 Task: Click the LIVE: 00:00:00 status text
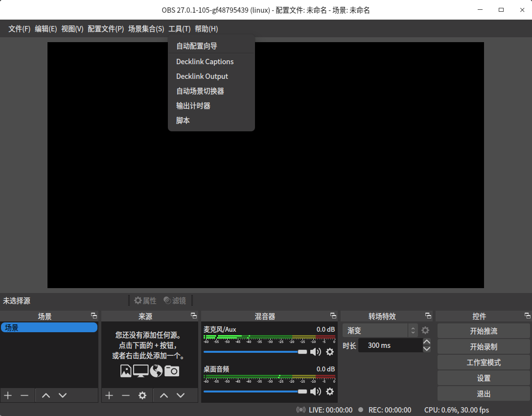click(x=330, y=410)
